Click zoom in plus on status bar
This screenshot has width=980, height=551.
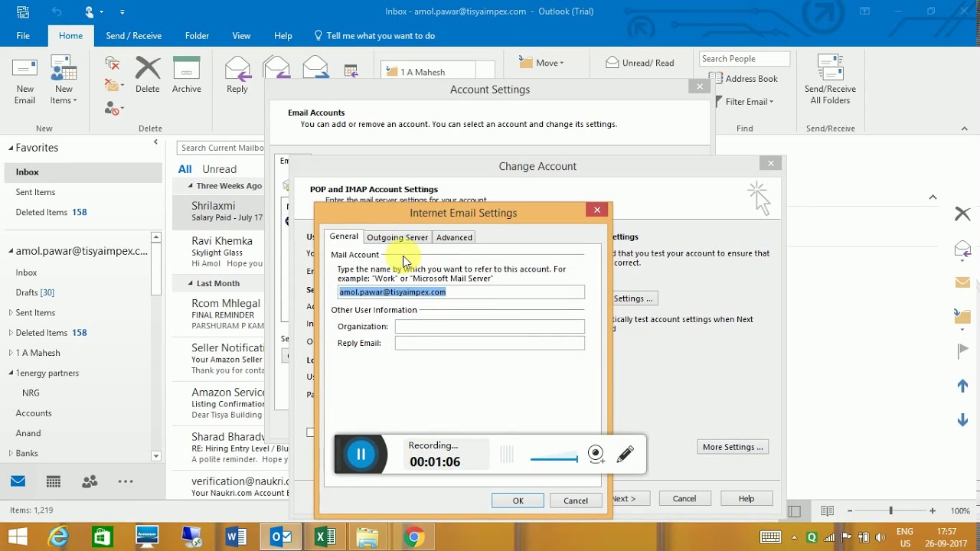pos(932,510)
